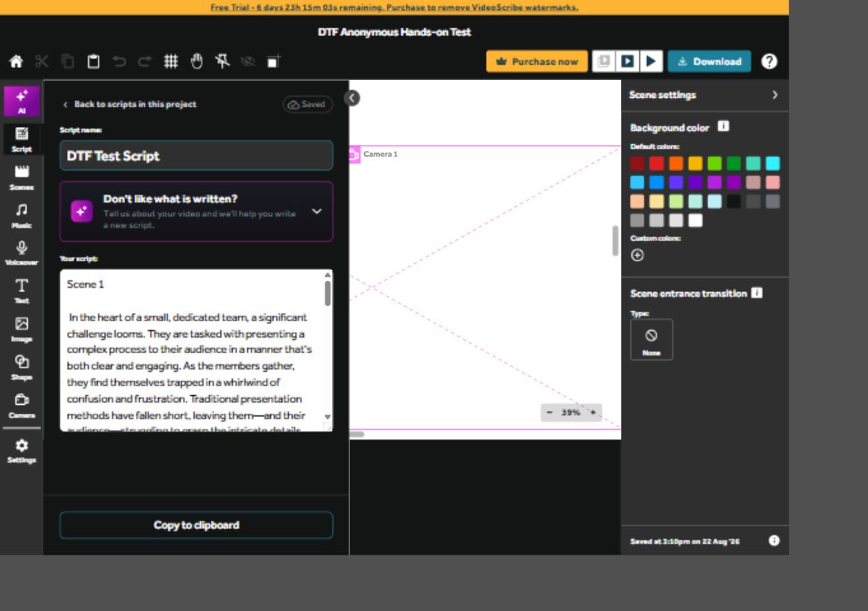Add a custom color

[x=637, y=255]
